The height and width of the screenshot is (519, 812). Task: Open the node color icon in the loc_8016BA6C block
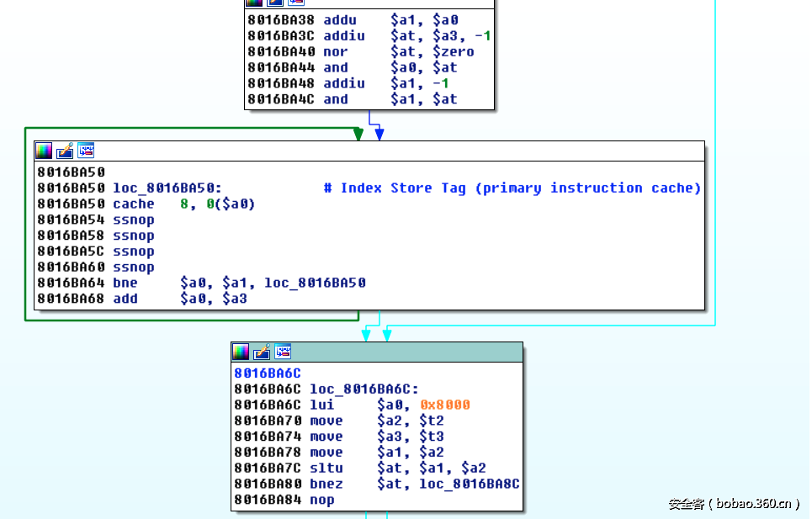[x=241, y=352]
